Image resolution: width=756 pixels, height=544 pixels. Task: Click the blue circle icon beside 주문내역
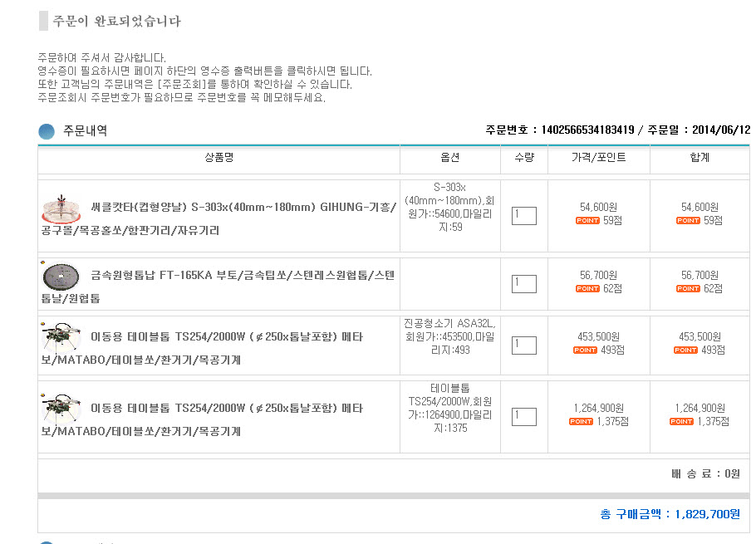(x=47, y=131)
